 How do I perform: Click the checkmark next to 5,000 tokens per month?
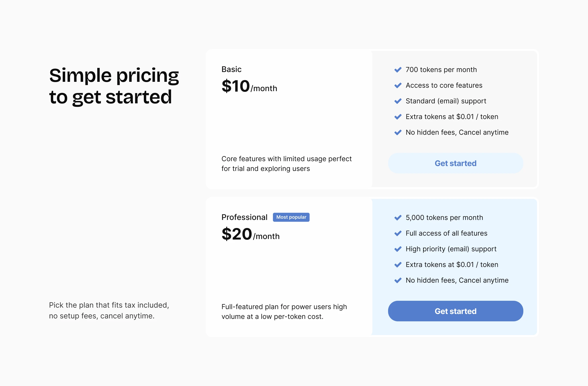point(398,217)
